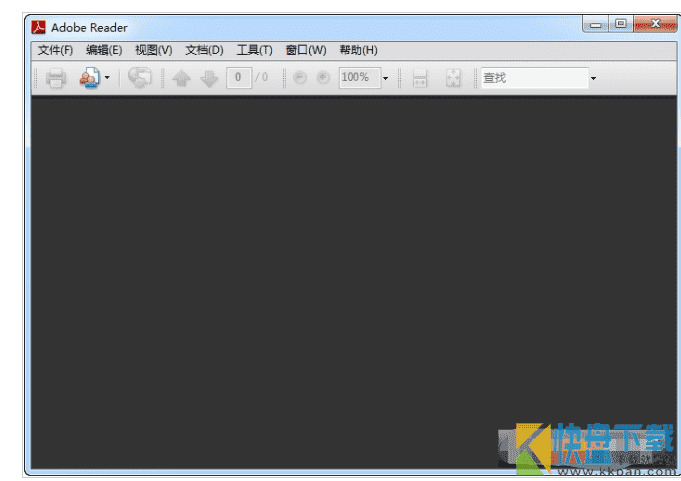Click the print icon in toolbar
Screen dimensions: 681x481
(56, 79)
